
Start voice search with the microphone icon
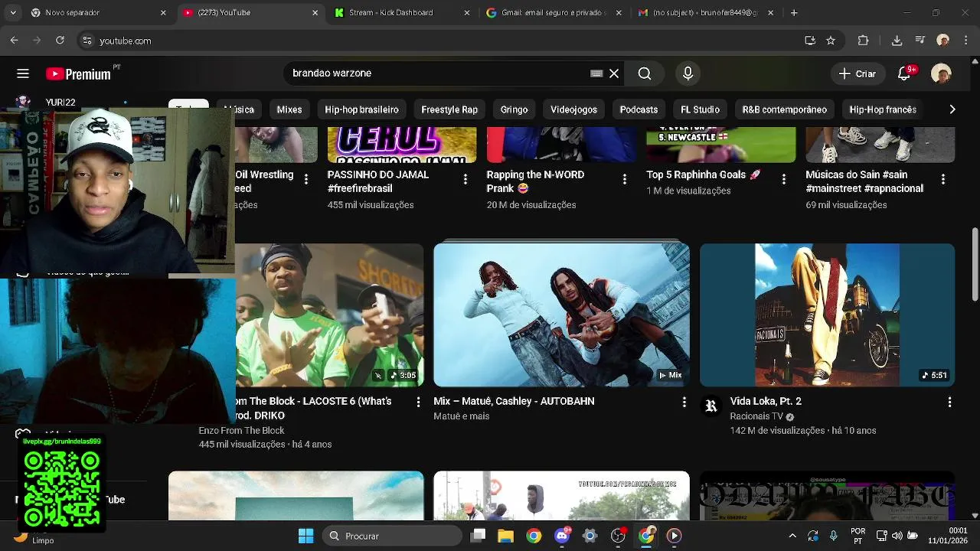[x=688, y=73]
